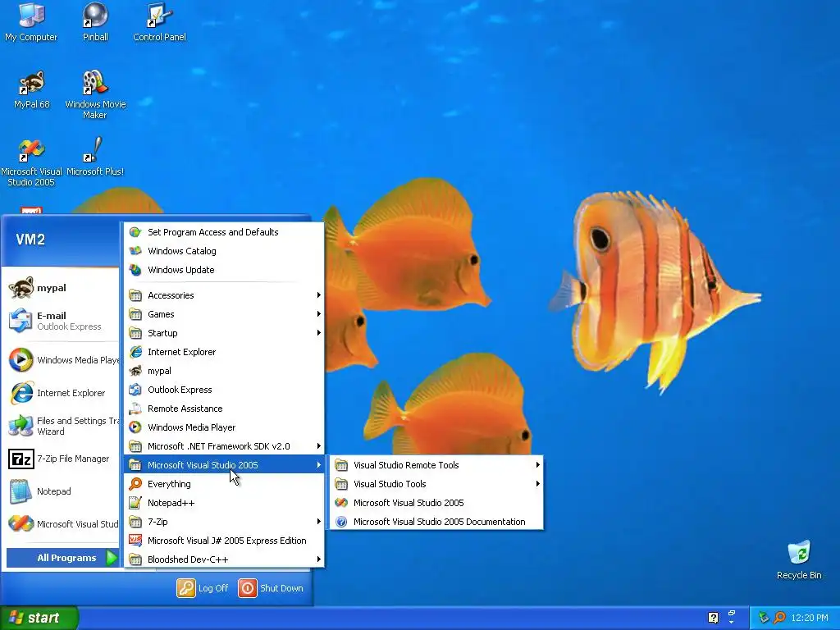The height and width of the screenshot is (630, 840).
Task: Click the VM2 user name header
Action: [30, 239]
